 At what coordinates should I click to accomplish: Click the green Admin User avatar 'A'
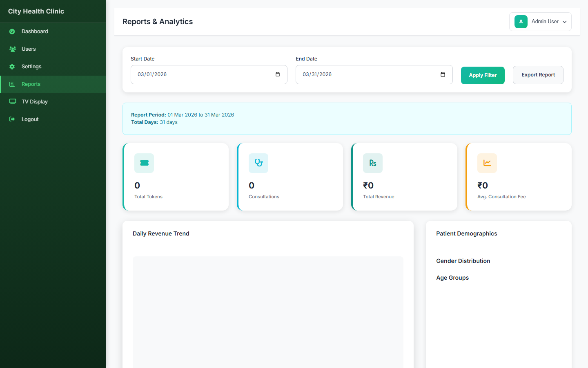[521, 22]
